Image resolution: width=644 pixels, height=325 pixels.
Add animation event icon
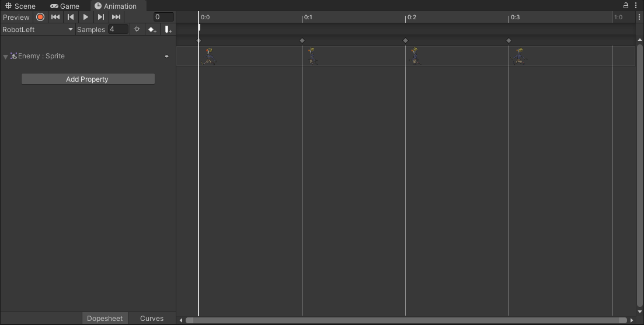(x=168, y=30)
